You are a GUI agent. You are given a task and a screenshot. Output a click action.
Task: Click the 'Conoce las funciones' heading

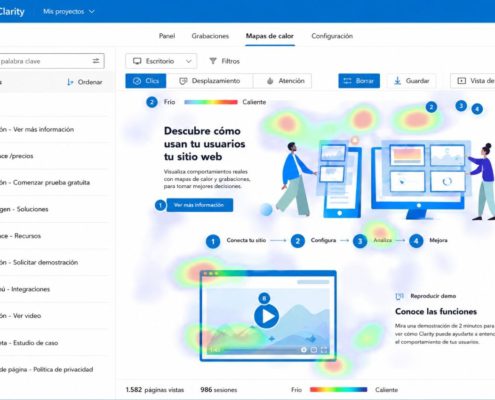click(436, 312)
